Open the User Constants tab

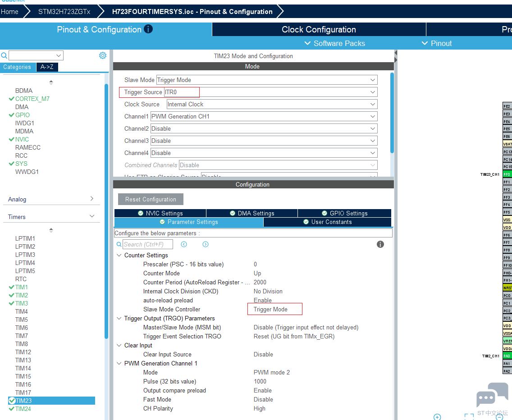coord(327,222)
